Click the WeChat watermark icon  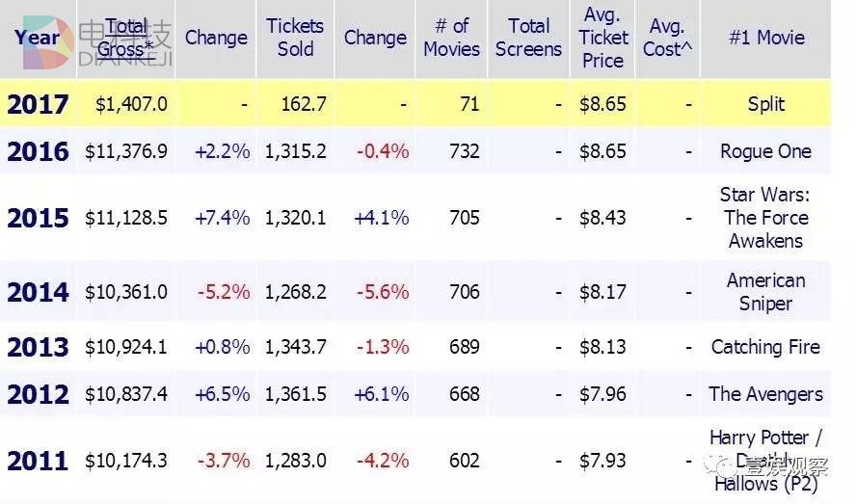pos(718,466)
